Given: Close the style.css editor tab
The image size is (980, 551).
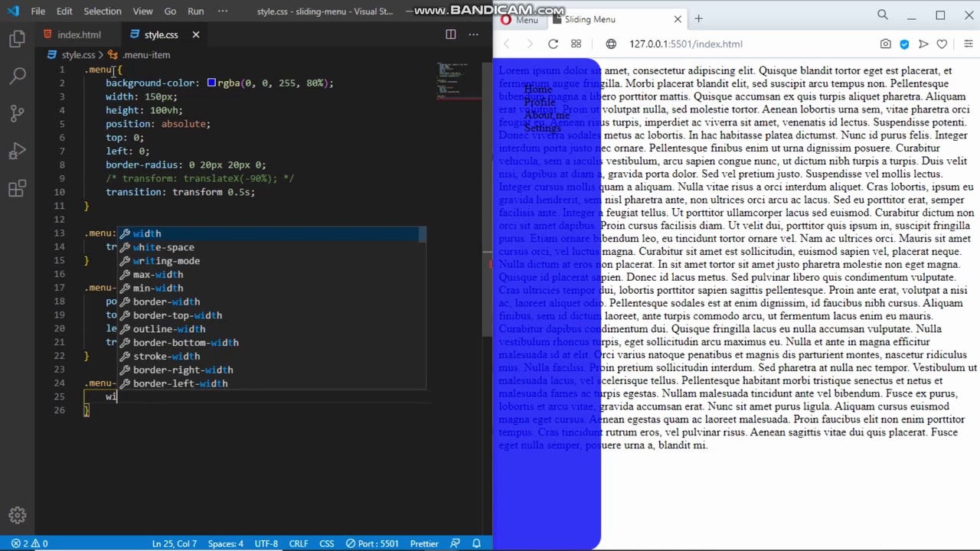Looking at the screenshot, I should point(195,34).
